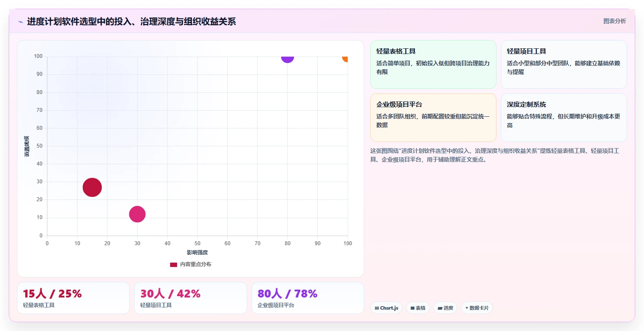Click the 图表分析 label in header
The height and width of the screenshot is (331, 644).
click(614, 21)
